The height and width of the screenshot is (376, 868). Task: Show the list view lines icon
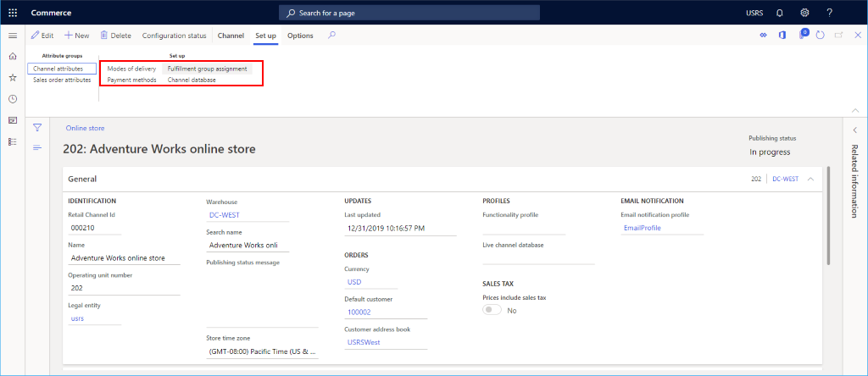coord(37,147)
